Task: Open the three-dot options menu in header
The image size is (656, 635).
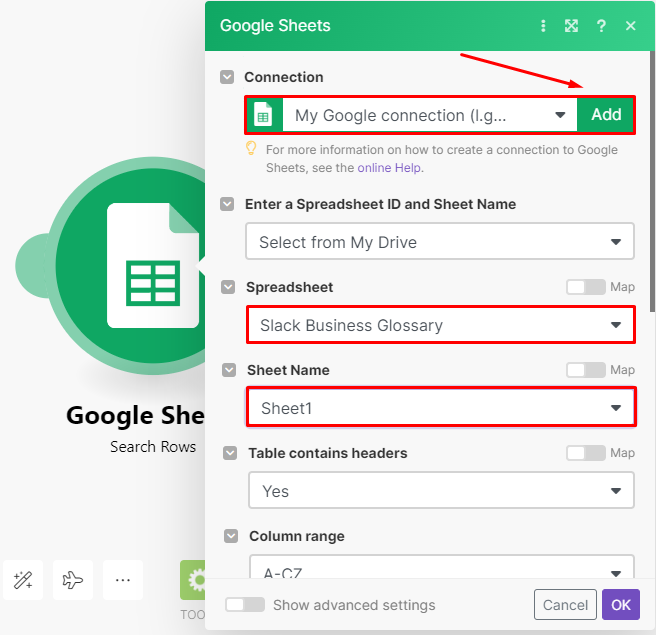Action: click(543, 26)
